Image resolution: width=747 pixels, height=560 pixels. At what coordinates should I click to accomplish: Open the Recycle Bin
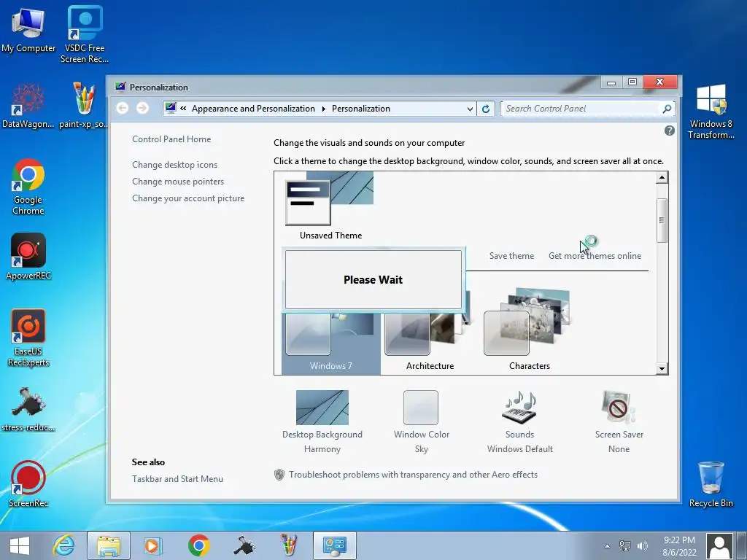point(711,484)
